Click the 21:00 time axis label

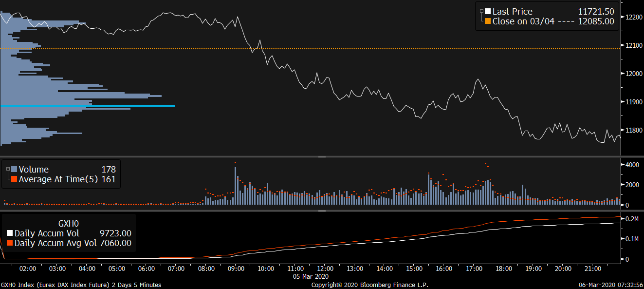(592, 269)
